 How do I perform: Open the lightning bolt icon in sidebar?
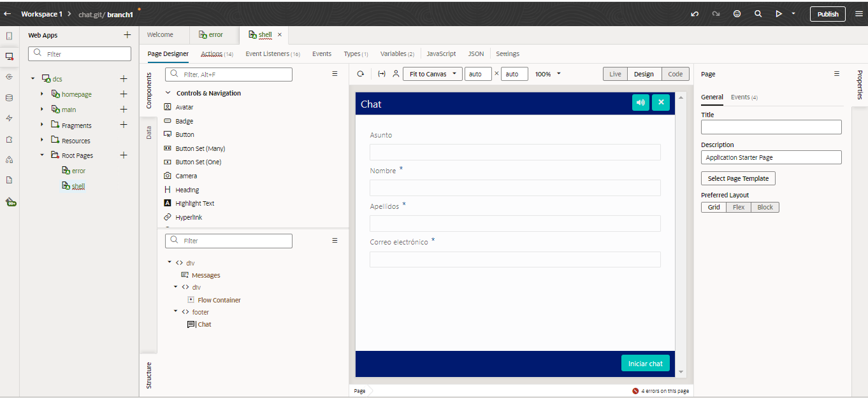[9, 118]
